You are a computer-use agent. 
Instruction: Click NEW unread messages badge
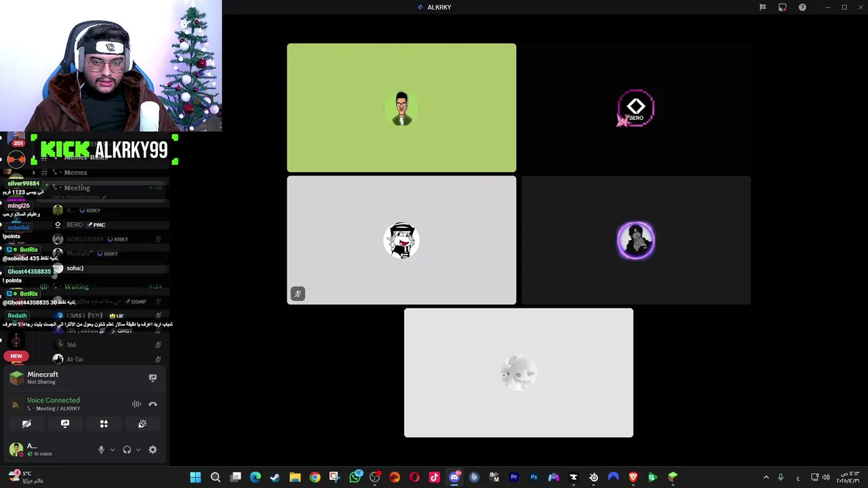pyautogui.click(x=16, y=356)
